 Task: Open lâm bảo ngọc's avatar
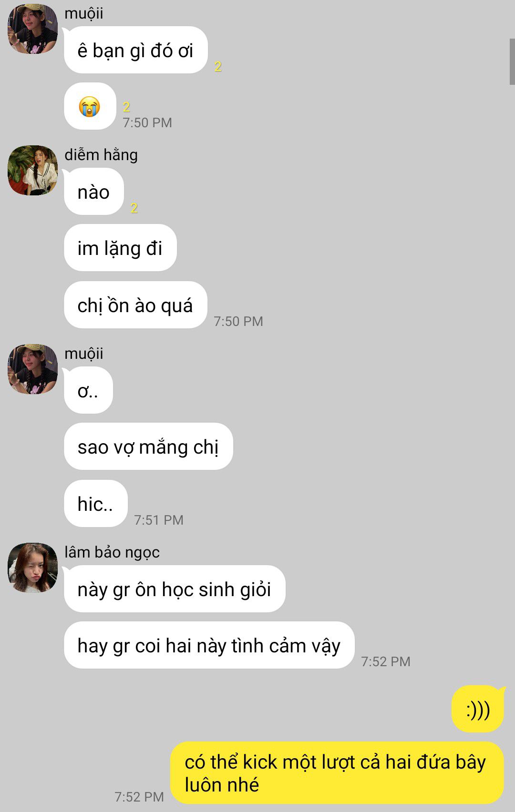click(32, 568)
